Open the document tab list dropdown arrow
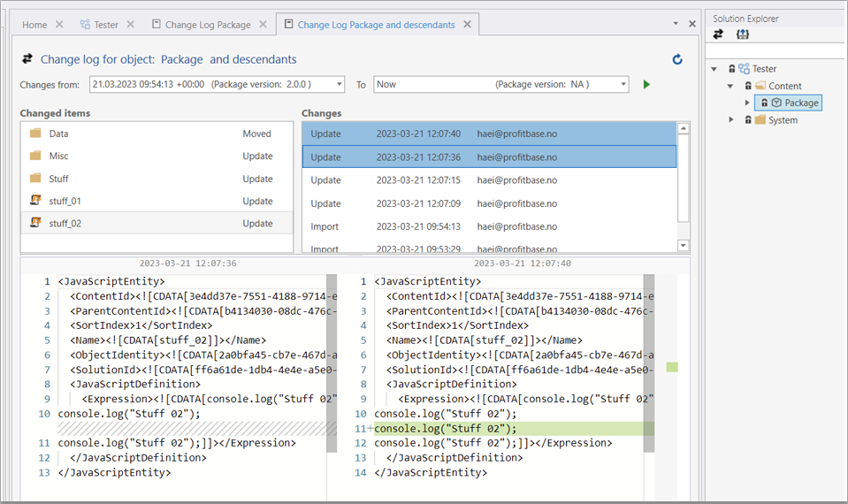The height and width of the screenshot is (504, 848). (x=676, y=24)
